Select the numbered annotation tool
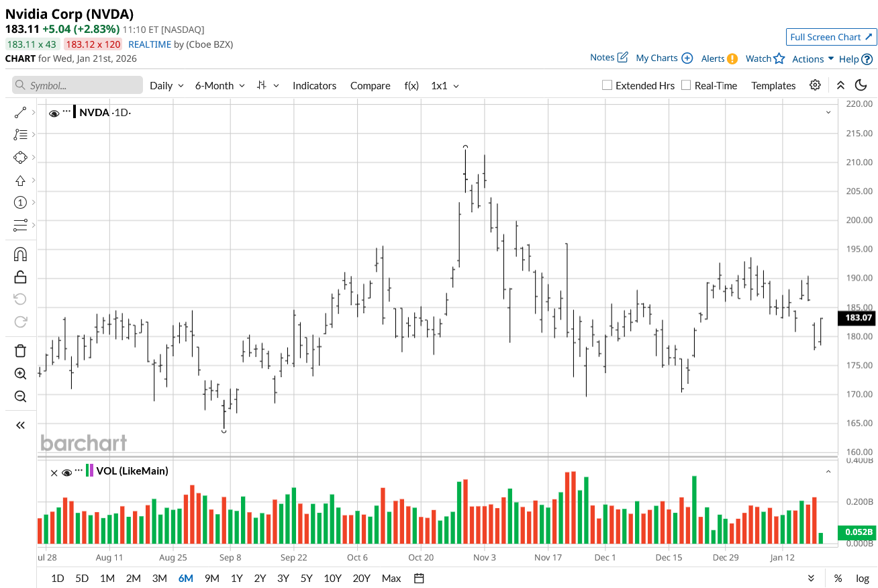 pos(20,202)
